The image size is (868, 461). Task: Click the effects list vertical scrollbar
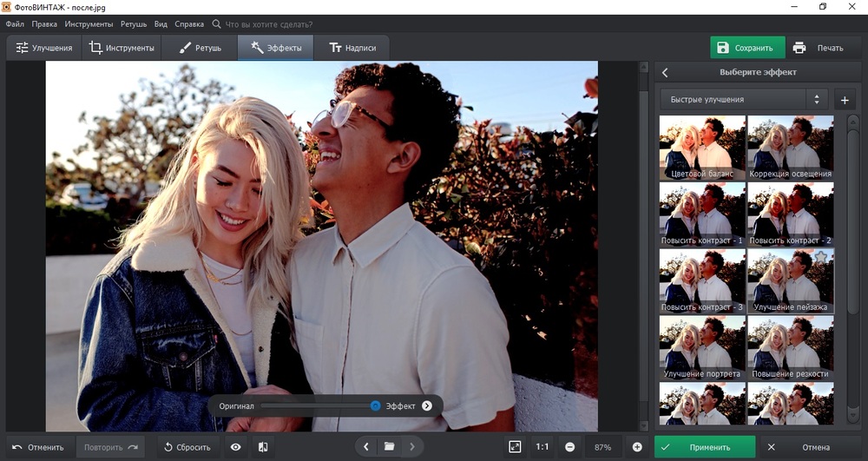(x=852, y=221)
